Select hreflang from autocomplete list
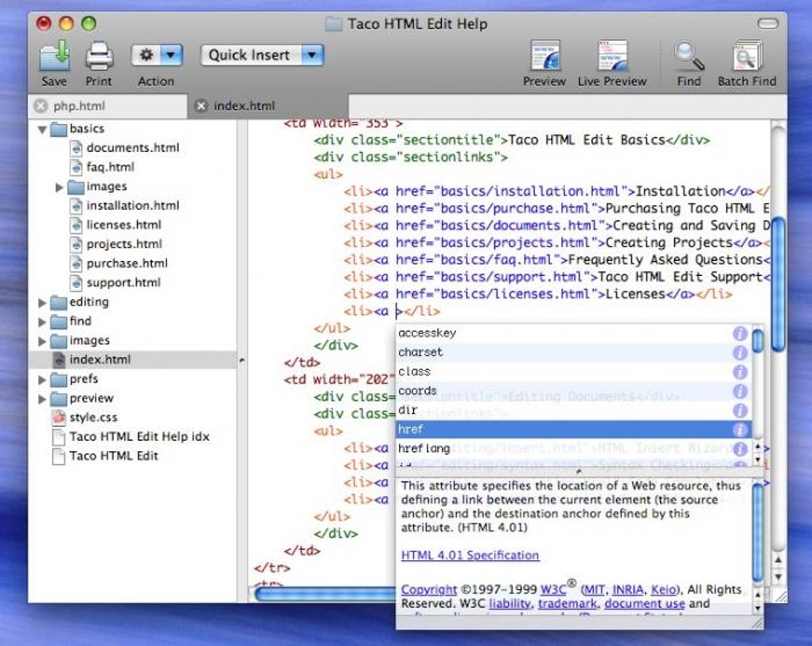 (x=424, y=449)
